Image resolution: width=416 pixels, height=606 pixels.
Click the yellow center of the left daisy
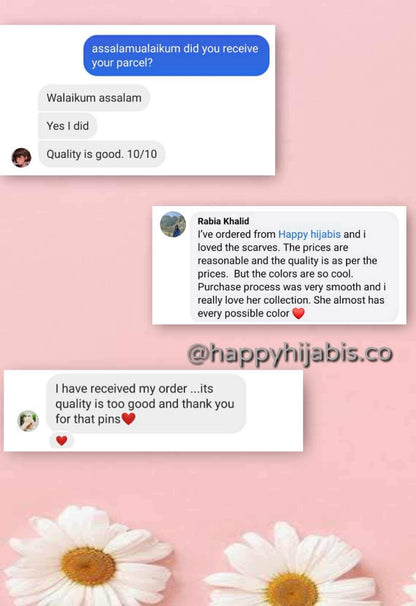click(88, 566)
